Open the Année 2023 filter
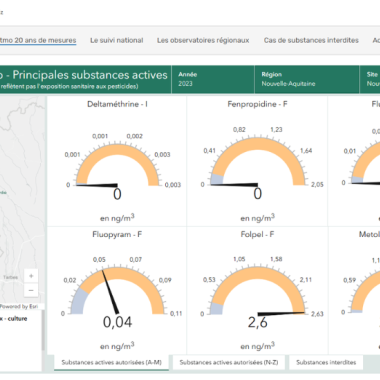 tap(213, 79)
